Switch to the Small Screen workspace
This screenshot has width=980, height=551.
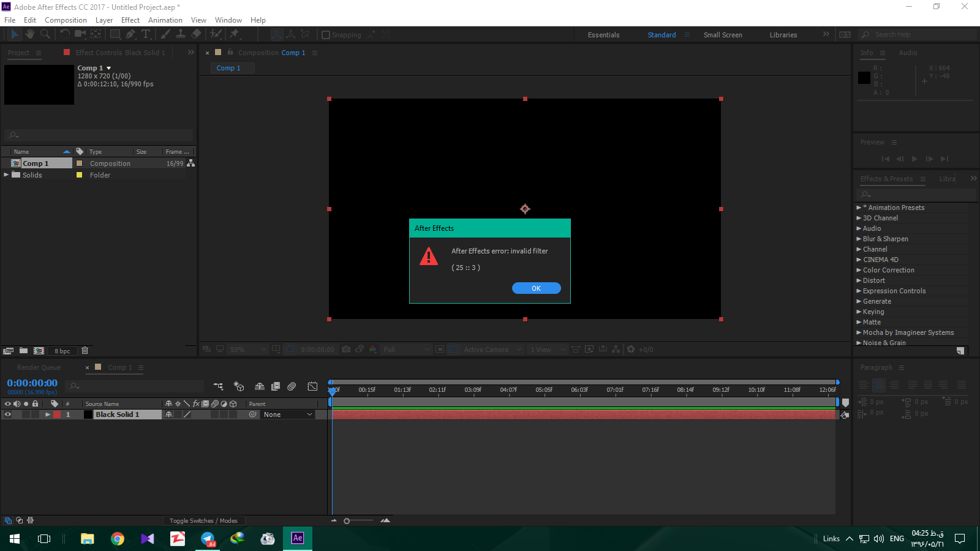coord(723,35)
